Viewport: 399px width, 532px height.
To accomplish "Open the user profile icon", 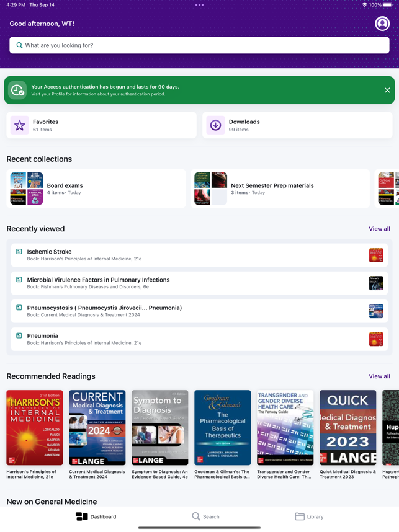I will point(382,24).
